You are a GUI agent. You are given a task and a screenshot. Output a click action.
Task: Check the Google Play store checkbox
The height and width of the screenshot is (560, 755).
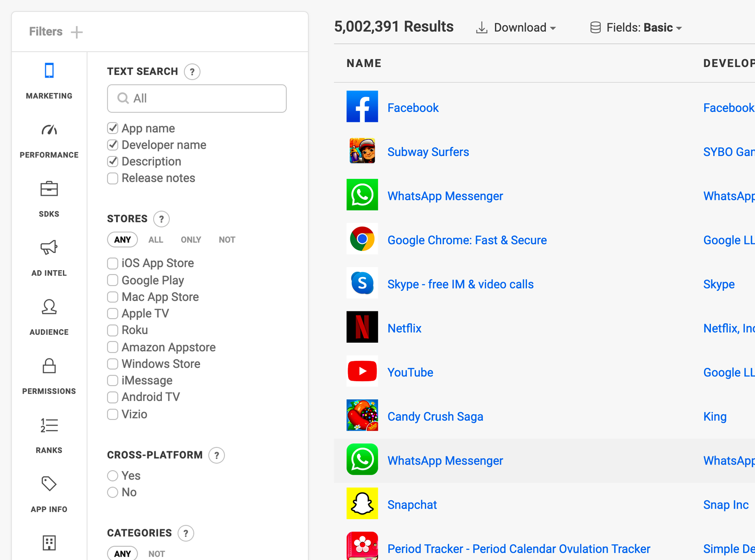[x=113, y=280]
